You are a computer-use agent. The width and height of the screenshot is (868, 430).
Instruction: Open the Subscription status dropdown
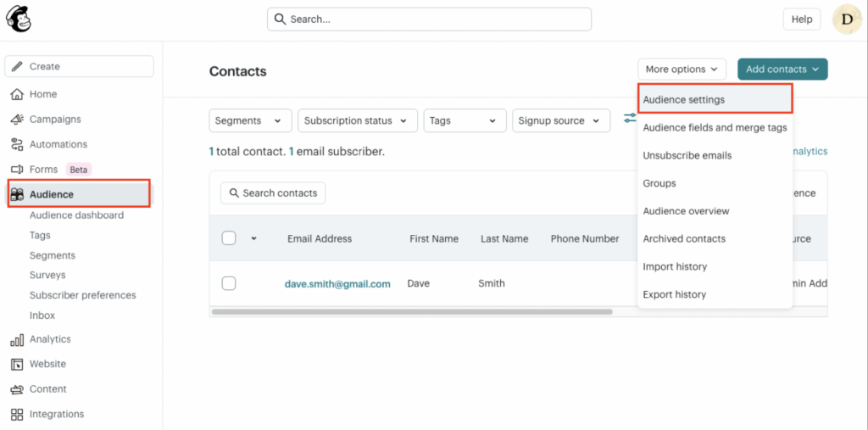point(357,120)
